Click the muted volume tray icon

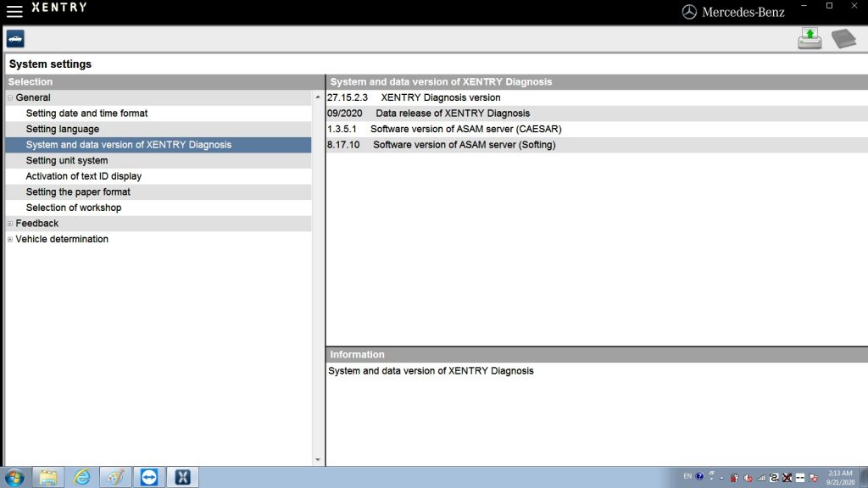coord(748,478)
